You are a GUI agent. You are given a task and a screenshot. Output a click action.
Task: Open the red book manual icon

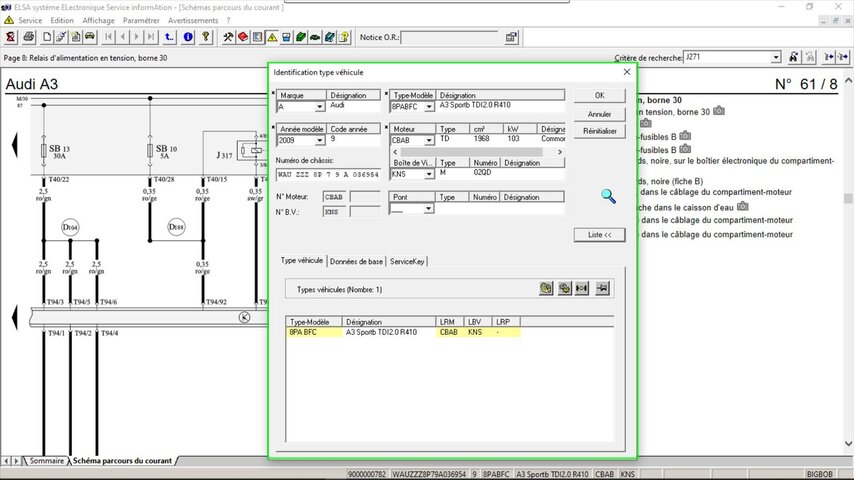click(x=243, y=37)
